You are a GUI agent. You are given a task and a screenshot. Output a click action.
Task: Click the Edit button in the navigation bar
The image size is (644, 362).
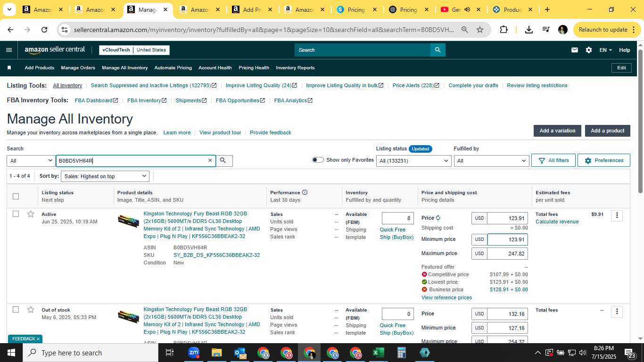[x=621, y=68]
